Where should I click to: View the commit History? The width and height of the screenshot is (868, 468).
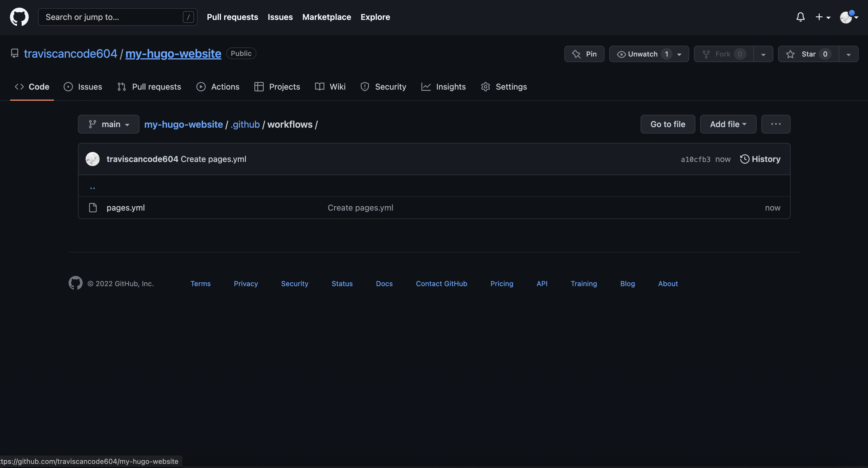[x=760, y=159]
